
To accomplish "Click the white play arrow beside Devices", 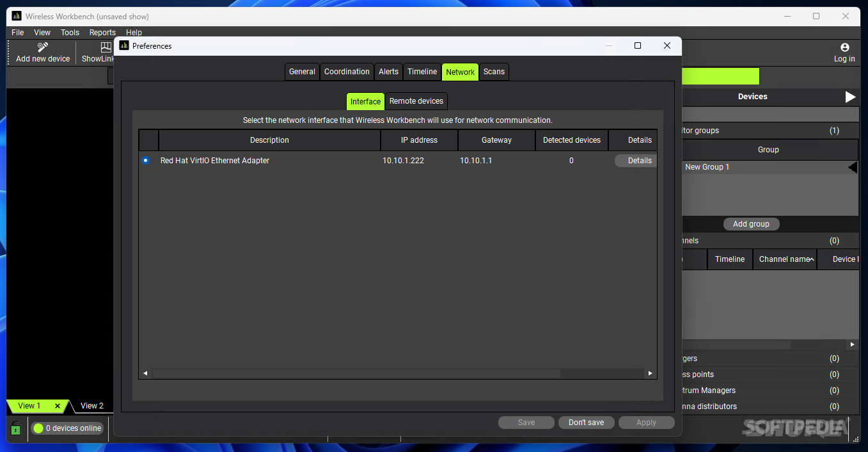I will [x=850, y=97].
